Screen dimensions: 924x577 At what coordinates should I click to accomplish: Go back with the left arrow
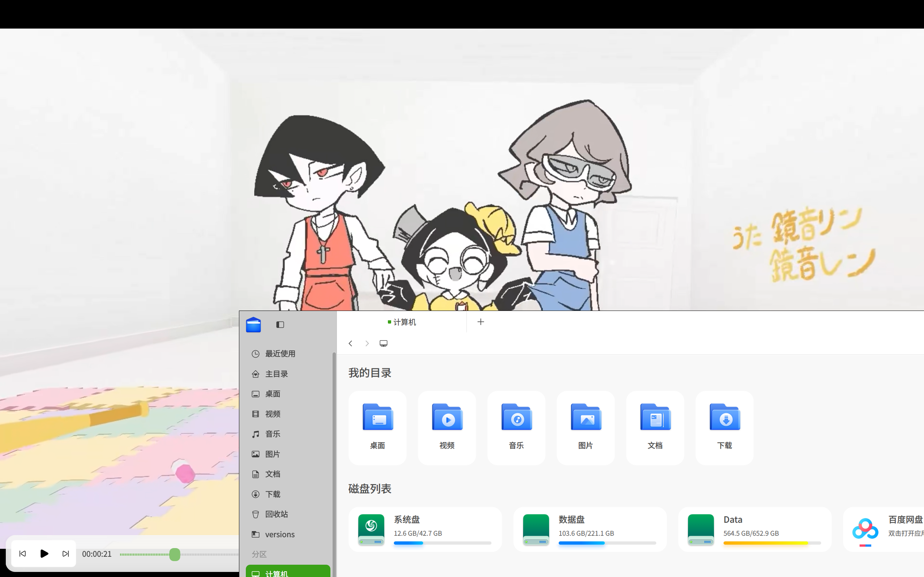click(x=350, y=343)
